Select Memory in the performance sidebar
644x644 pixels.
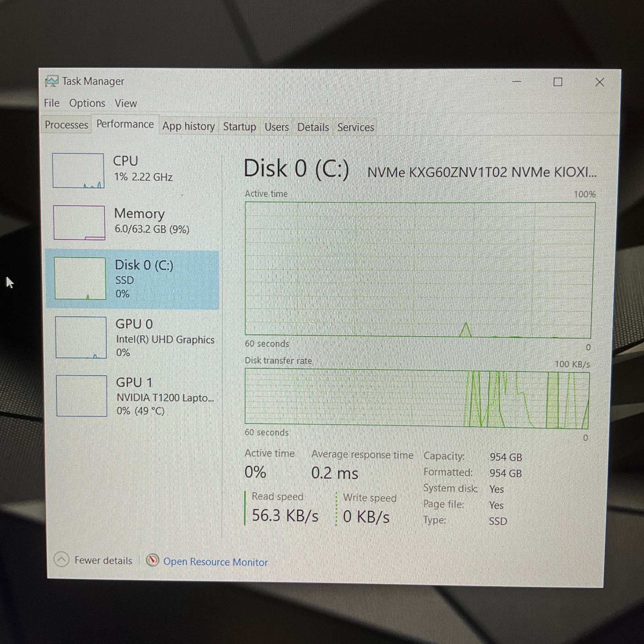click(x=132, y=222)
